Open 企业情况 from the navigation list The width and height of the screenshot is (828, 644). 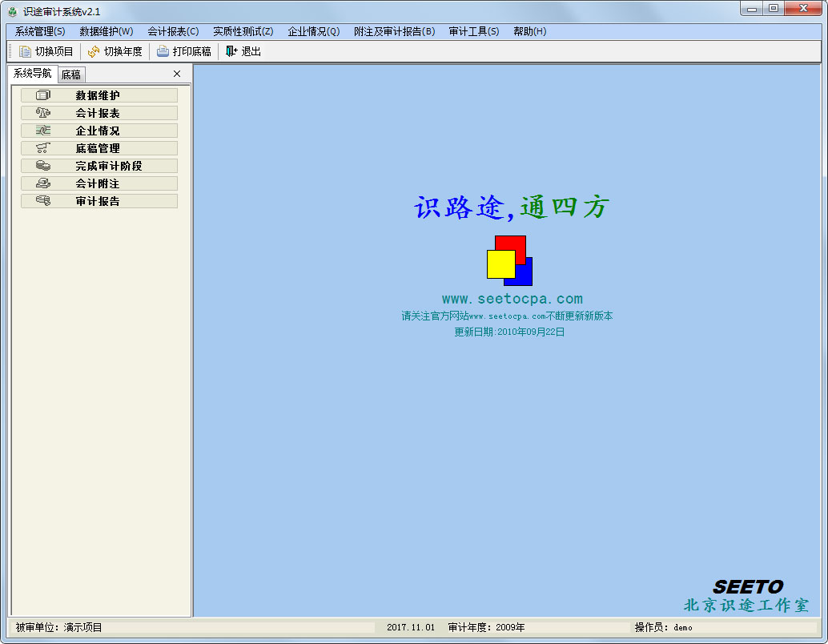tap(99, 131)
